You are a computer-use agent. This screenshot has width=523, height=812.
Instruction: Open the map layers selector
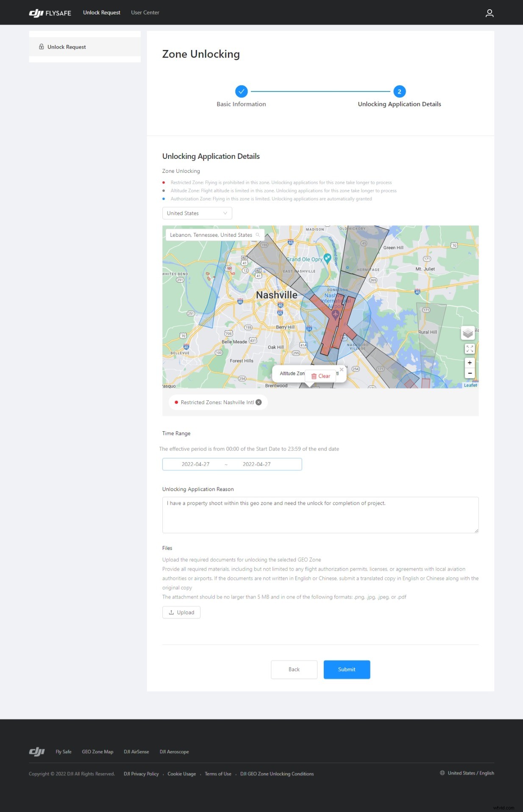tap(467, 333)
